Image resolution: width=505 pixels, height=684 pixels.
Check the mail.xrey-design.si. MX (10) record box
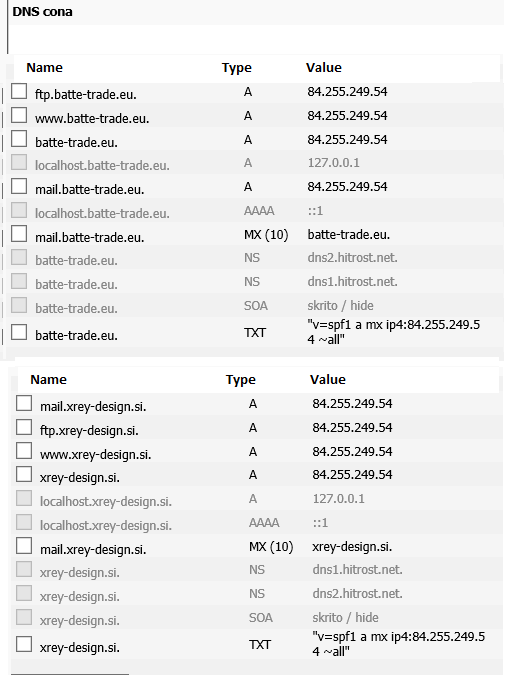[x=24, y=546]
